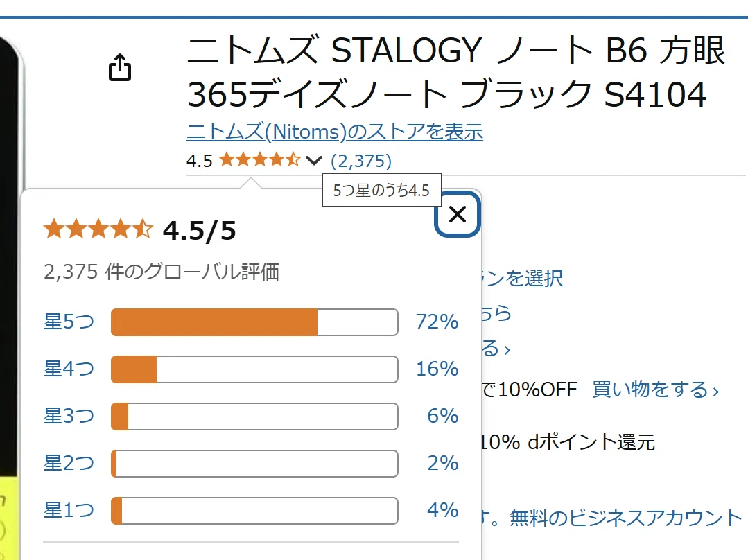Close the ratings popover with X button
The width and height of the screenshot is (748, 560).
pyautogui.click(x=458, y=214)
